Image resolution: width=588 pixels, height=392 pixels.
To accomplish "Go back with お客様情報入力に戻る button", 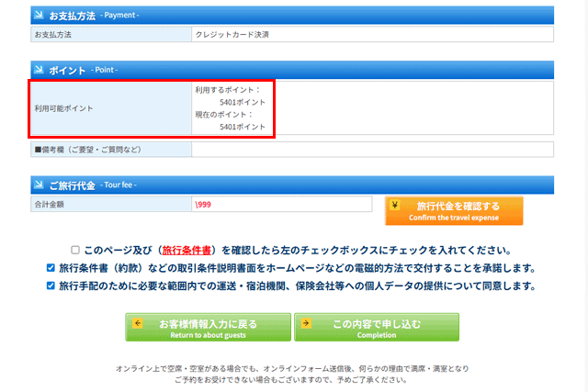I will click(x=208, y=329).
